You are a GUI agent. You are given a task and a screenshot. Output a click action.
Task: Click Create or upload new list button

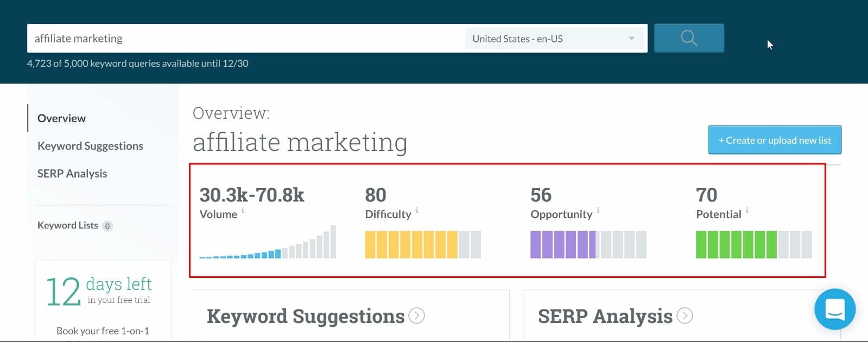pyautogui.click(x=775, y=140)
